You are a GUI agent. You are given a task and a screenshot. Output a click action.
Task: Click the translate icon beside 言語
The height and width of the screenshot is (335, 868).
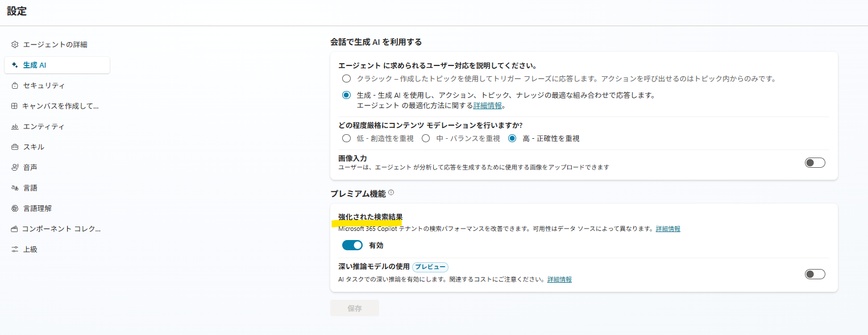point(15,188)
